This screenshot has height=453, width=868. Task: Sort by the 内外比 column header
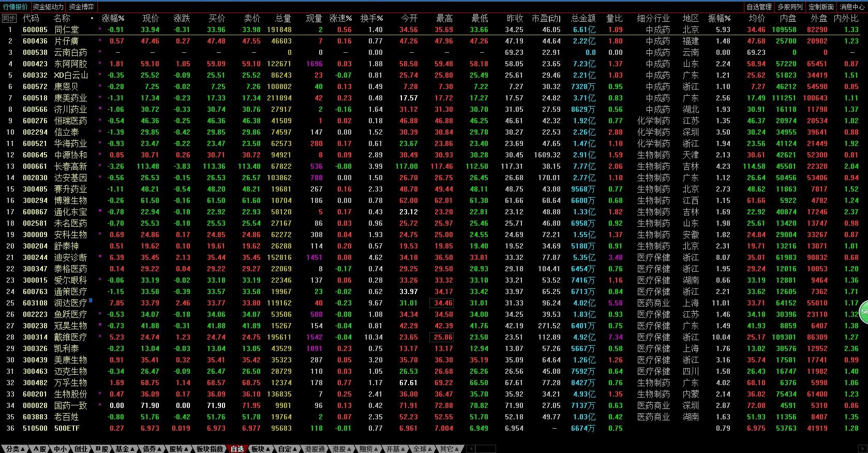(x=846, y=18)
